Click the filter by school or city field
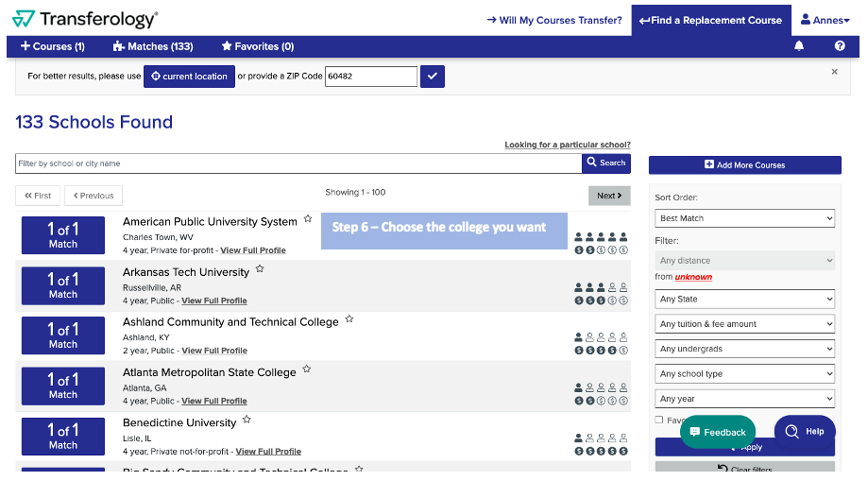Viewport: 868px width, 481px height. 298,163
